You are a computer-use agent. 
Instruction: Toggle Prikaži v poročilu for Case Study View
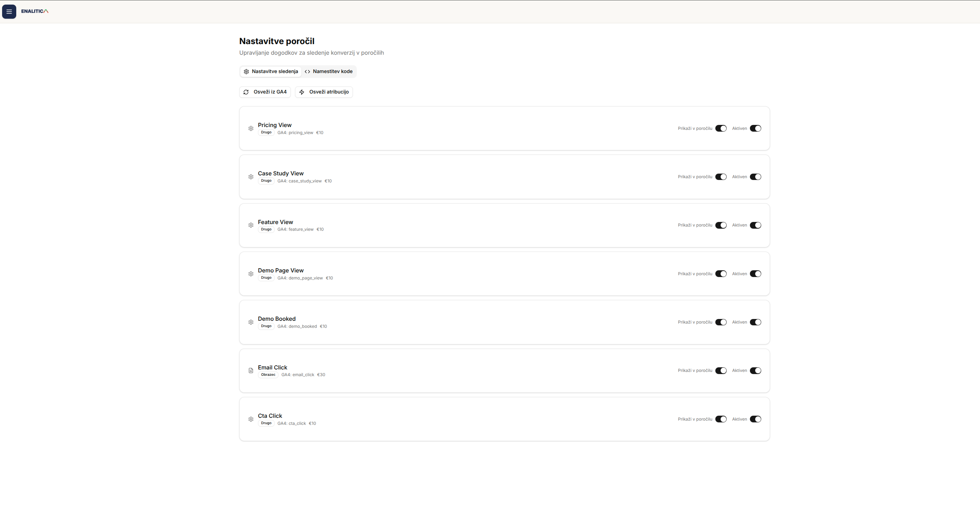point(721,177)
